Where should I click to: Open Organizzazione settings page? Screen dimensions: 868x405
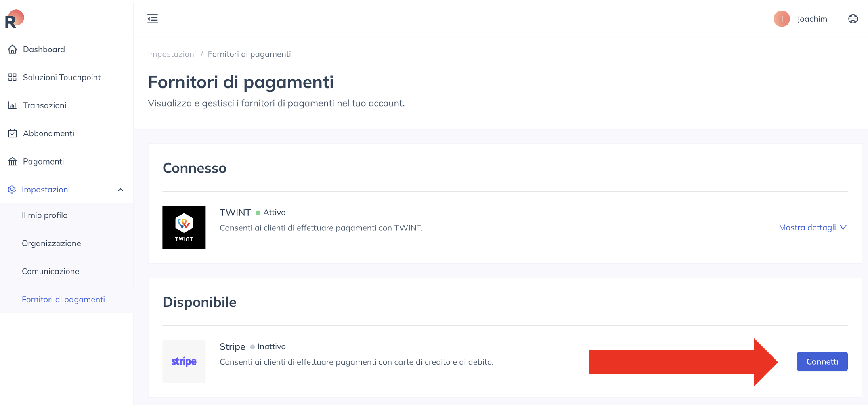coord(51,243)
